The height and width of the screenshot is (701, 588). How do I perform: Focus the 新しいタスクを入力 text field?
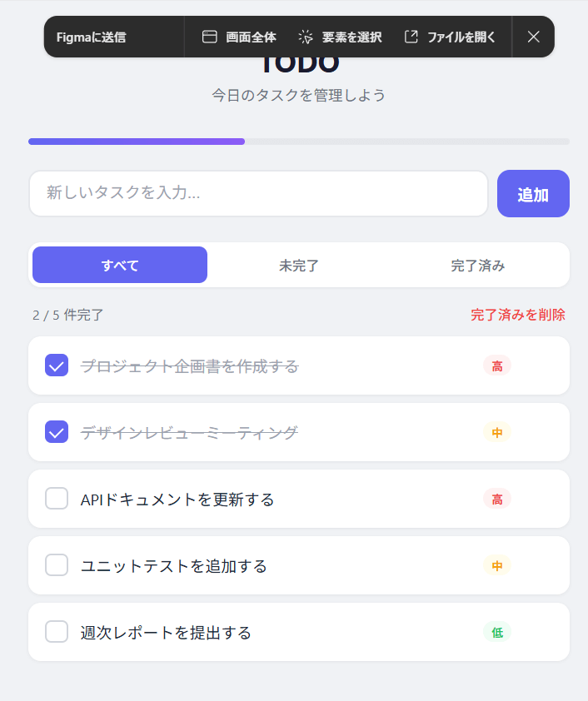tap(258, 193)
